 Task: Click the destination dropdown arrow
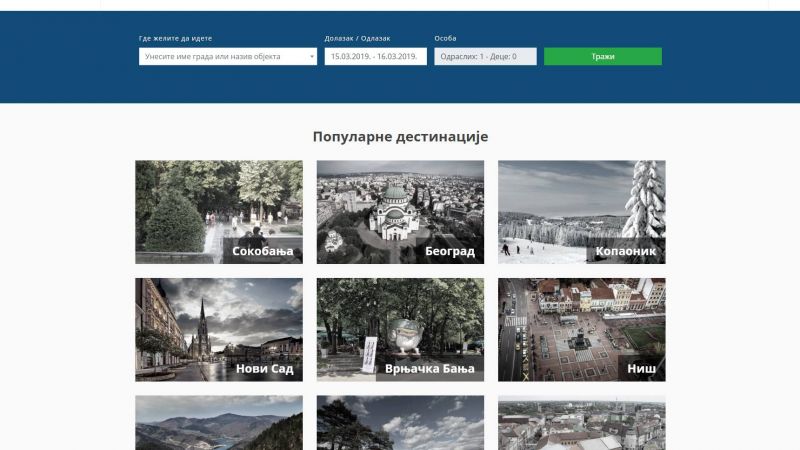312,57
